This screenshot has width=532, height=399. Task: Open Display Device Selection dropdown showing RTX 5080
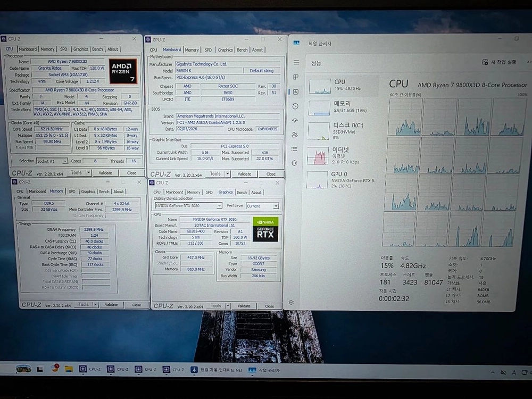tap(188, 205)
